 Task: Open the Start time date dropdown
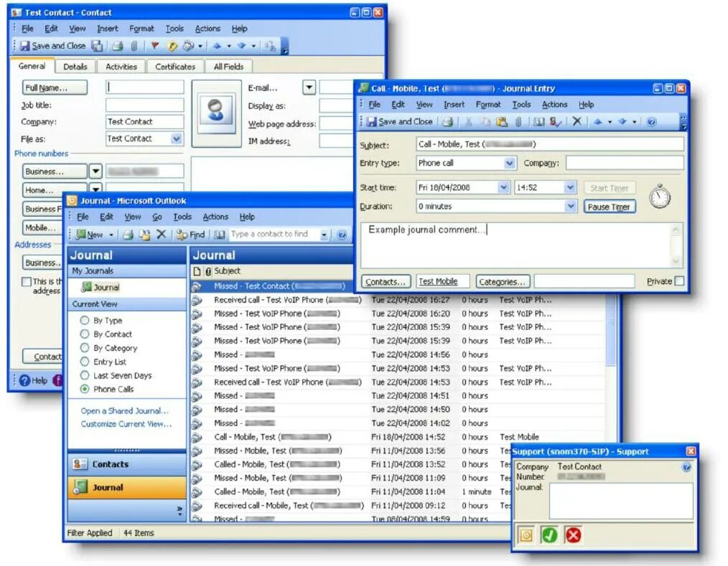pos(503,187)
